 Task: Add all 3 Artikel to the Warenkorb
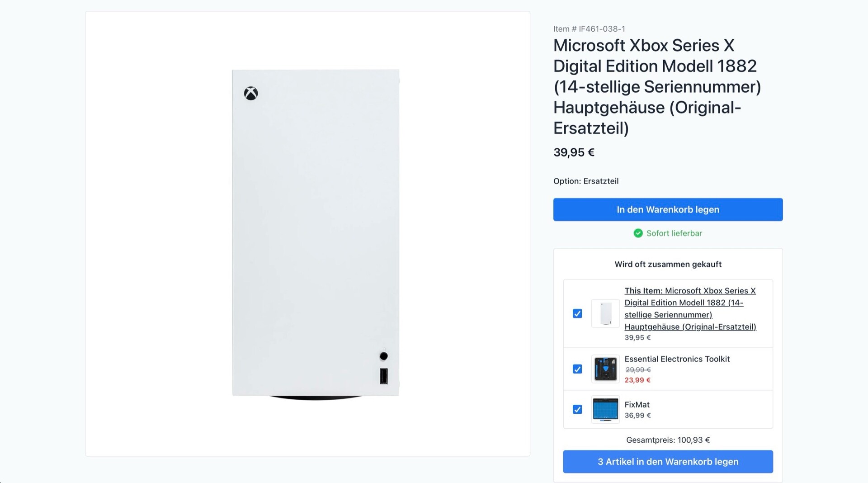pos(668,462)
